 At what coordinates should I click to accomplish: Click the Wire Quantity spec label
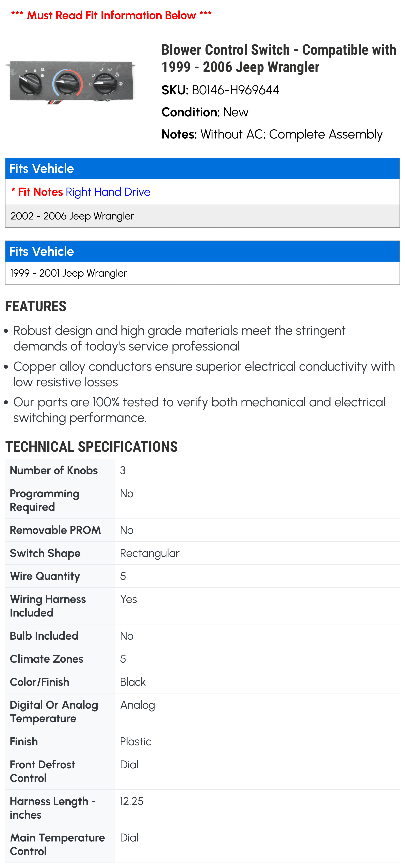pyautogui.click(x=45, y=576)
